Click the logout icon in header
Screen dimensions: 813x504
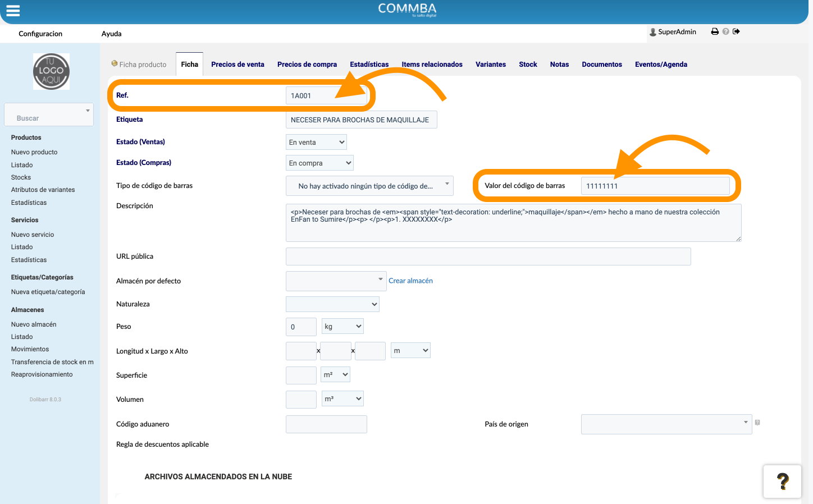pyautogui.click(x=736, y=31)
